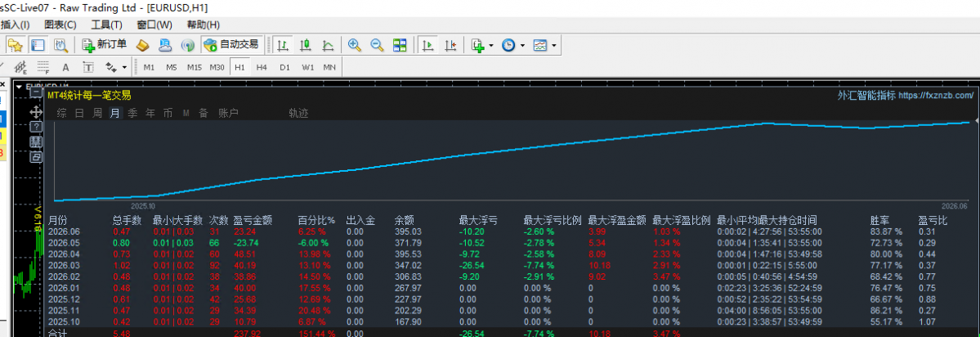Select the D1 timeframe
The width and height of the screenshot is (980, 337).
coord(284,67)
